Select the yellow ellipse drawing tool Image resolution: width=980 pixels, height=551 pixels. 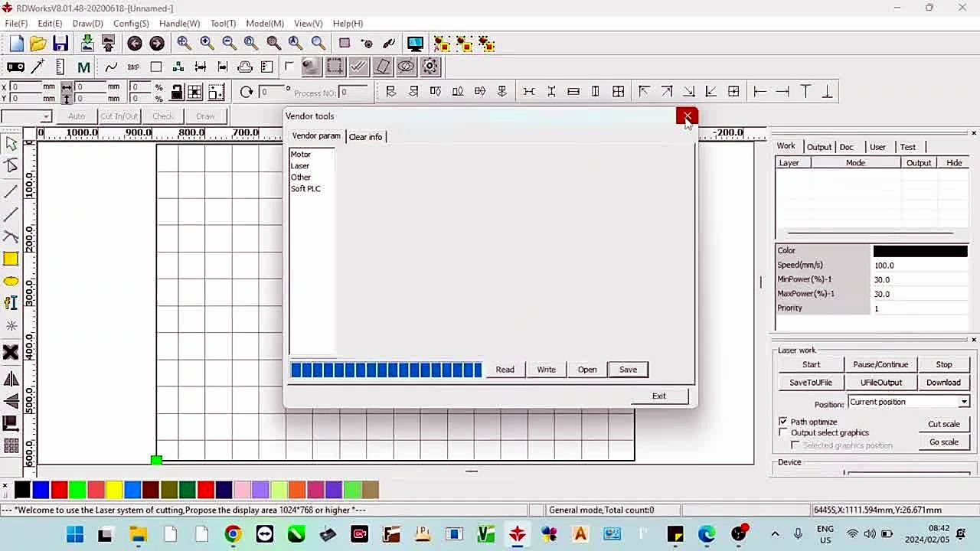click(x=11, y=282)
